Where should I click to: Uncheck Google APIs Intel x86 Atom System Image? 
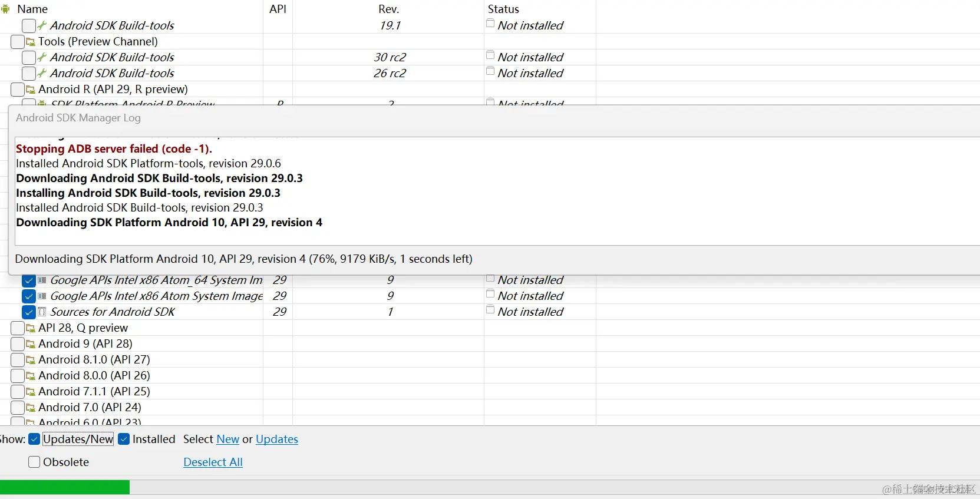pyautogui.click(x=28, y=296)
